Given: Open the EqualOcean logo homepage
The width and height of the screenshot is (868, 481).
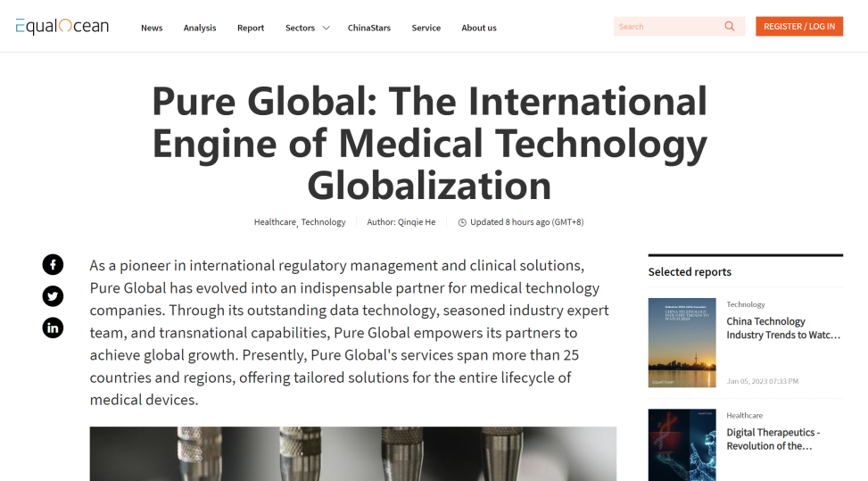Looking at the screenshot, I should tap(62, 27).
